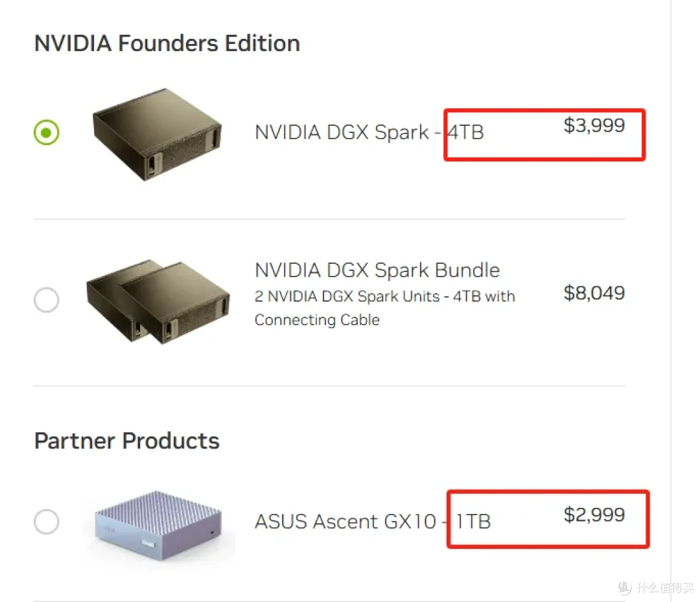700x602 pixels.
Task: Click the vertical divider line on the right
Action: tap(671, 301)
